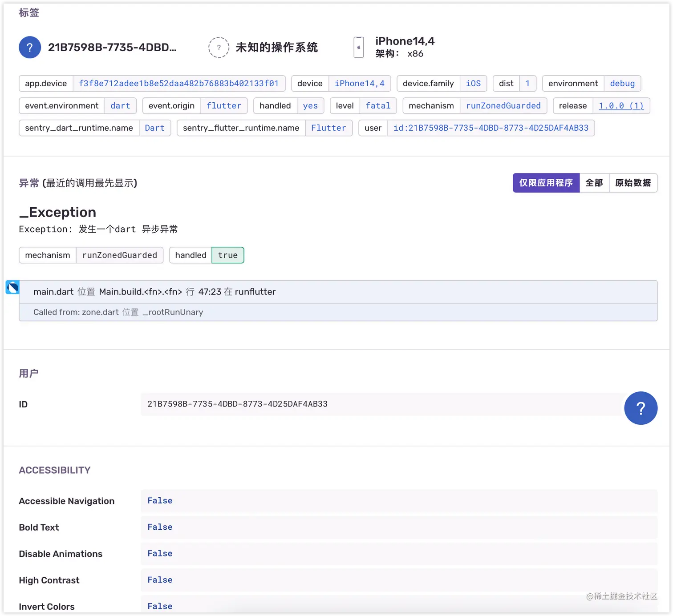Expand the main.dart stack frame row
Viewport: 673px width, 616px height.
pyautogui.click(x=338, y=292)
